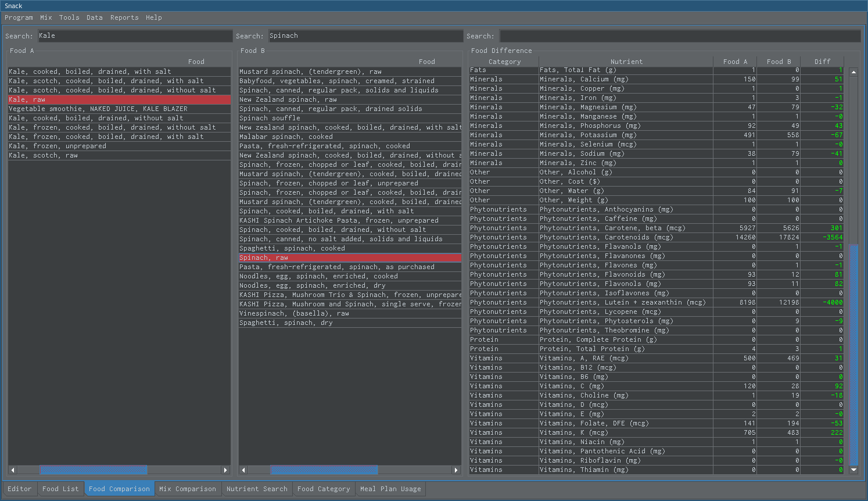Open the Meal Plan Usage tab
This screenshot has width=868, height=501.
[x=390, y=489]
